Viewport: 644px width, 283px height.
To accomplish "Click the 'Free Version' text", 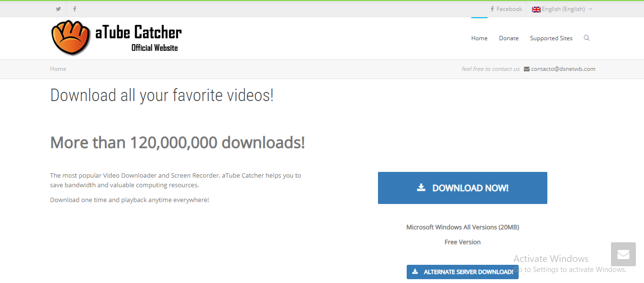I will (x=463, y=242).
